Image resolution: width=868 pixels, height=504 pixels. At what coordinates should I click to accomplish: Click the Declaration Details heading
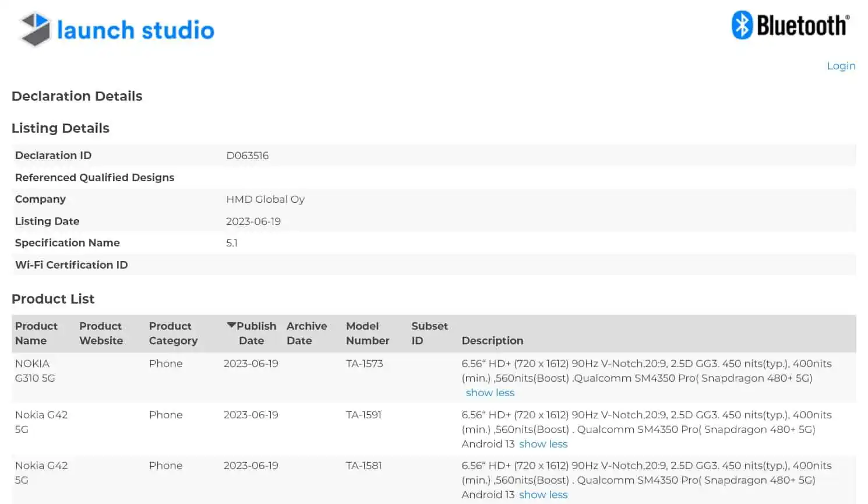[x=77, y=96]
